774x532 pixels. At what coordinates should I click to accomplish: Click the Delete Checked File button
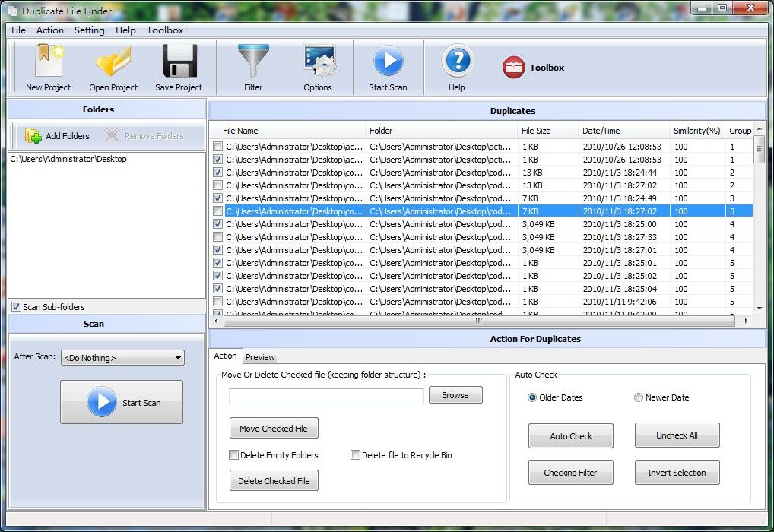click(274, 480)
